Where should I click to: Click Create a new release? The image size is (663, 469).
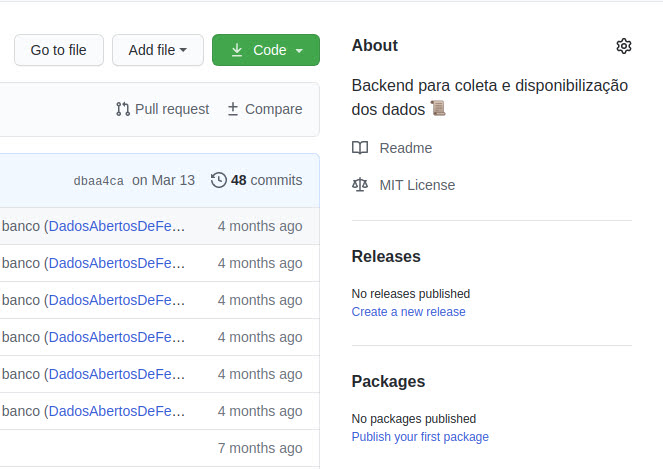click(408, 312)
